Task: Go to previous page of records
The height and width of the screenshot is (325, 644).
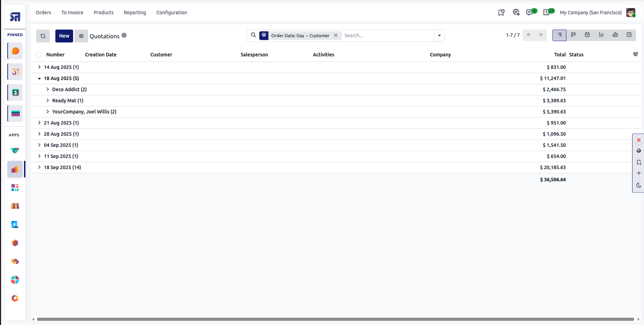Action: point(528,35)
